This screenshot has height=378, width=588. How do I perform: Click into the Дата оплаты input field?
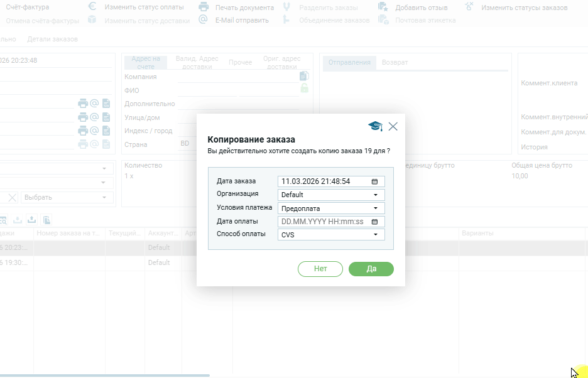(x=324, y=222)
